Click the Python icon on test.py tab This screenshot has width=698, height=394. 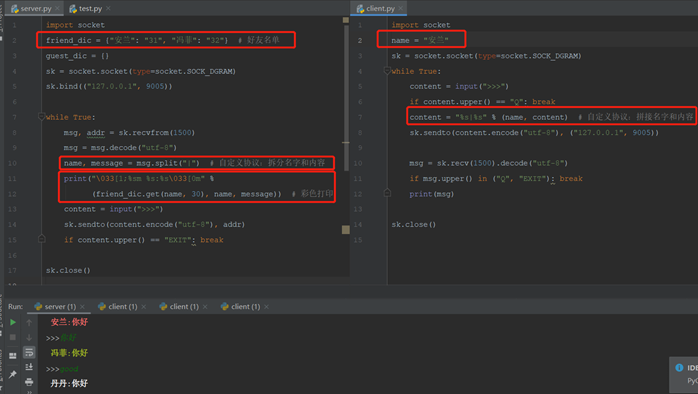coord(73,8)
